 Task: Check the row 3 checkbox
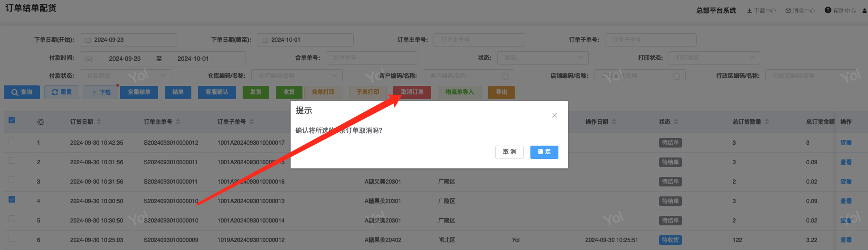click(12, 180)
